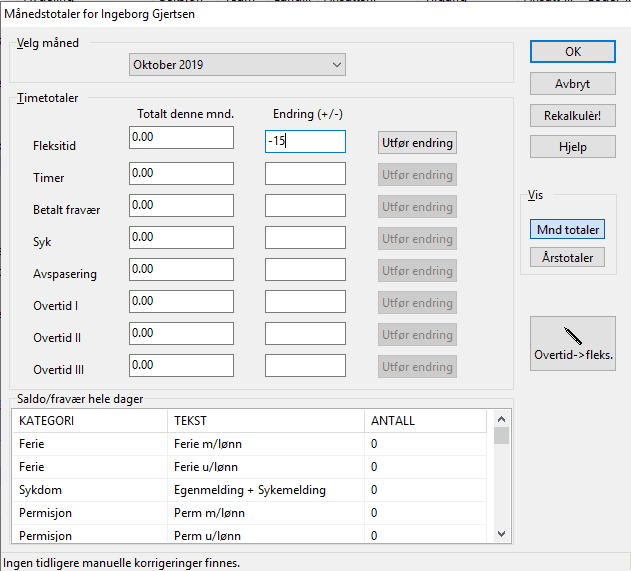Click the Avbryt button
The image size is (631, 571).
coord(572,83)
